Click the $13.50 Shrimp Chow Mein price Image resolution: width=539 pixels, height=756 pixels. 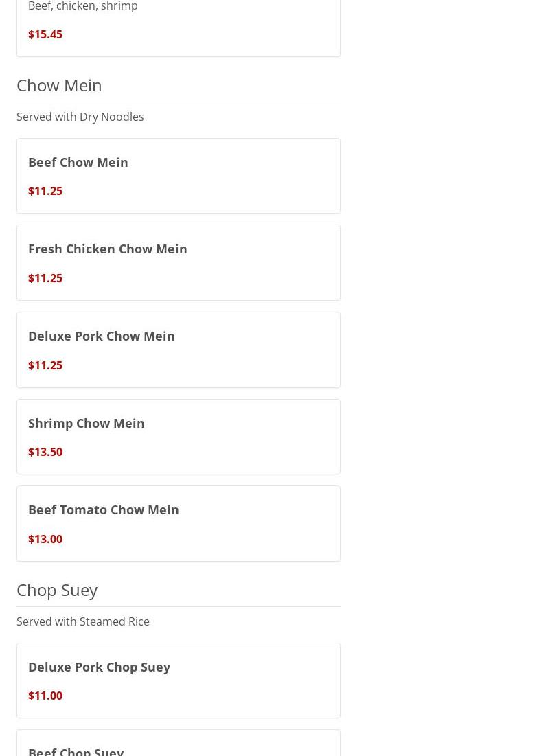pos(45,452)
